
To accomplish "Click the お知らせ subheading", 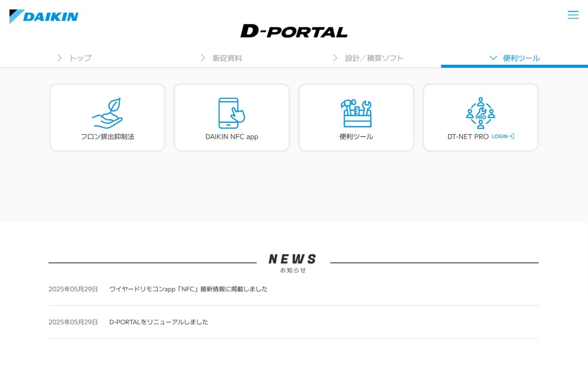I will [x=293, y=270].
